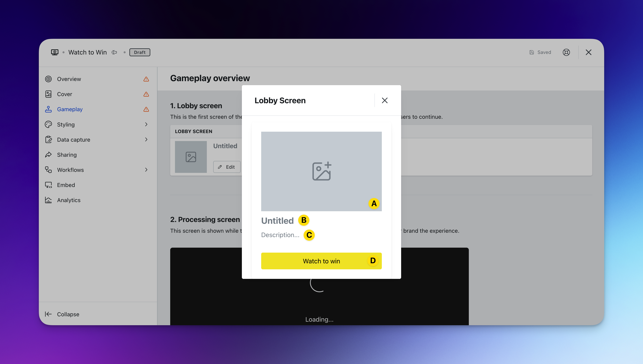
Task: Open the Sharing menu item
Action: click(x=67, y=155)
